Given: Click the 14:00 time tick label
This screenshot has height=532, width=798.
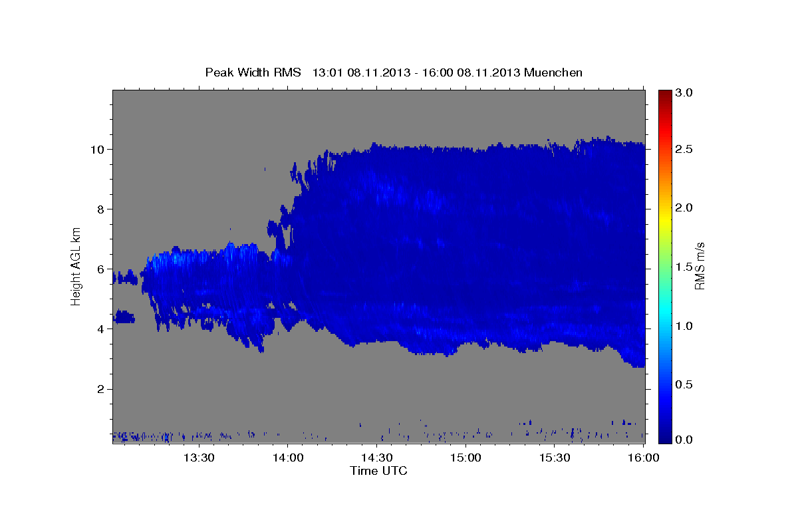Looking at the screenshot, I should tap(288, 458).
